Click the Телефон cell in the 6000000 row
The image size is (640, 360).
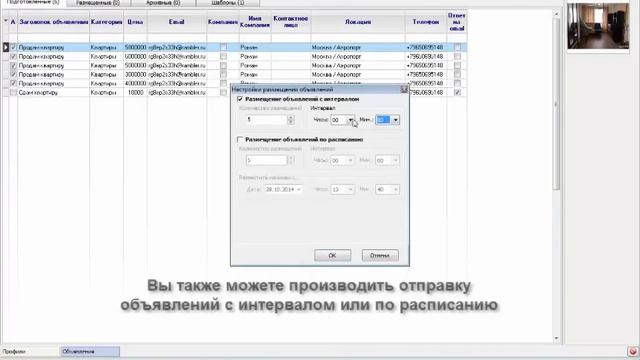(x=426, y=56)
